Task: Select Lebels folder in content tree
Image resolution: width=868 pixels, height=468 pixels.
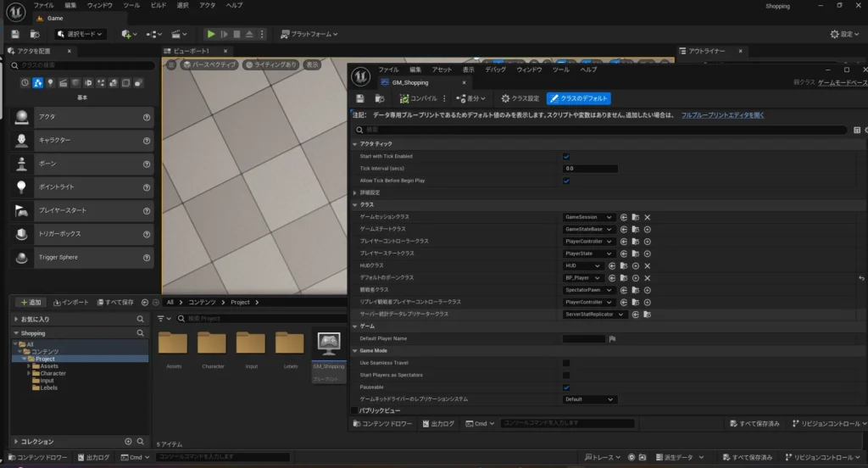Action: coord(48,387)
